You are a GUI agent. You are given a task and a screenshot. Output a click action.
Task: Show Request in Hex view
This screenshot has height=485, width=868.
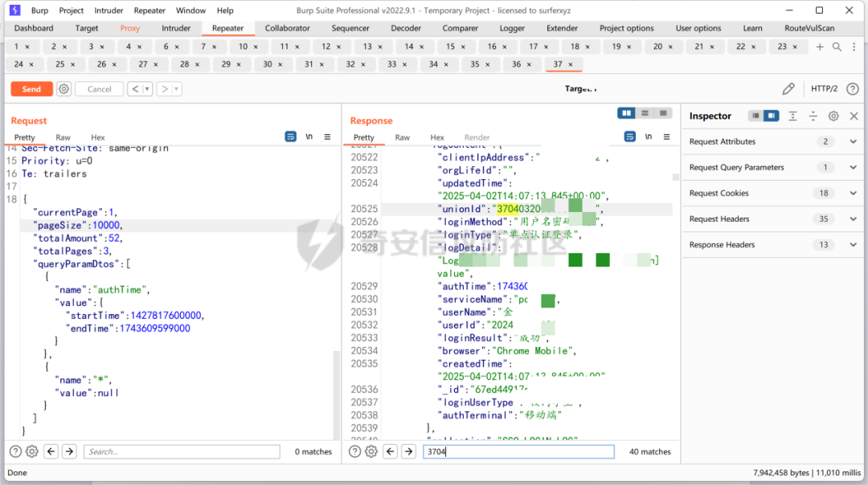(98, 137)
